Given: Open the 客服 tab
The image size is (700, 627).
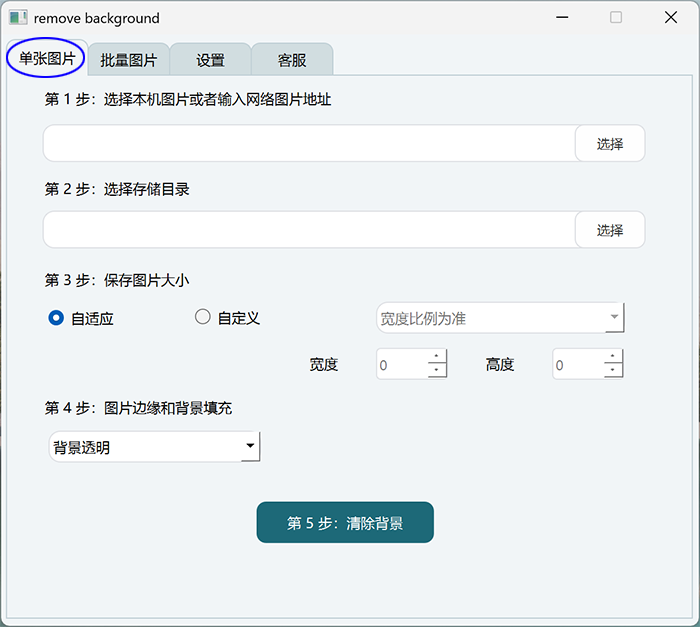Looking at the screenshot, I should click(292, 60).
